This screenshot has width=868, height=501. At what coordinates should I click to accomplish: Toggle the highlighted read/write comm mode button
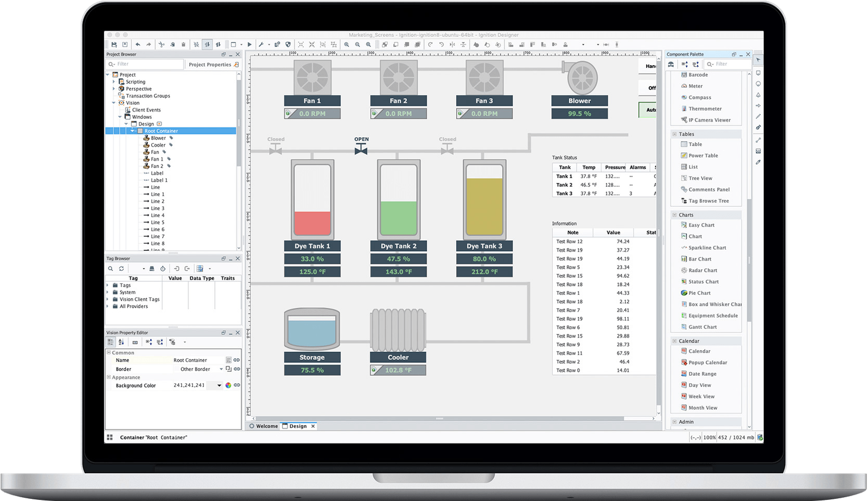coord(207,45)
